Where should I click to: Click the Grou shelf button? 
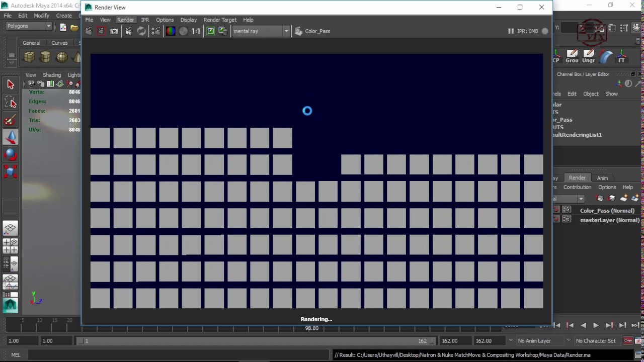[x=572, y=56]
